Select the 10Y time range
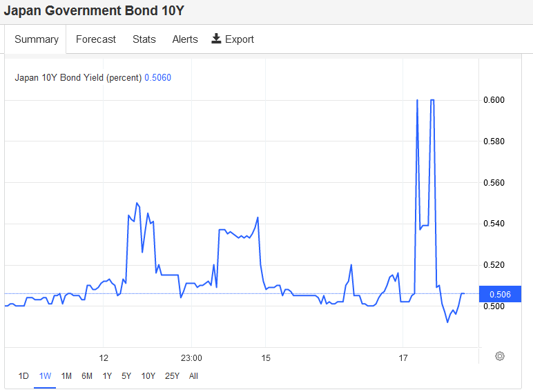Viewport: 533px width, 392px height. pos(148,376)
